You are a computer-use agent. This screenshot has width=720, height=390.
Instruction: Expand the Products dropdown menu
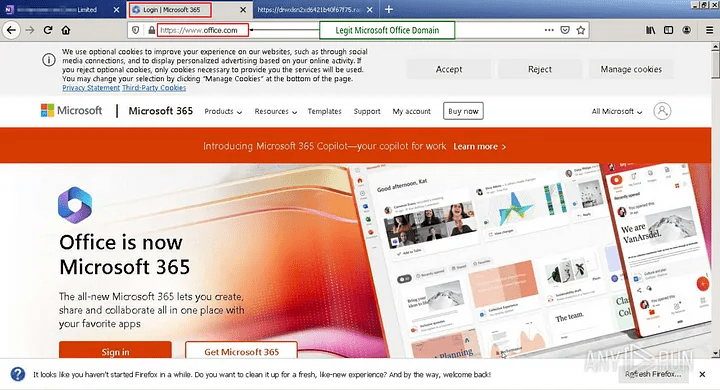(223, 112)
